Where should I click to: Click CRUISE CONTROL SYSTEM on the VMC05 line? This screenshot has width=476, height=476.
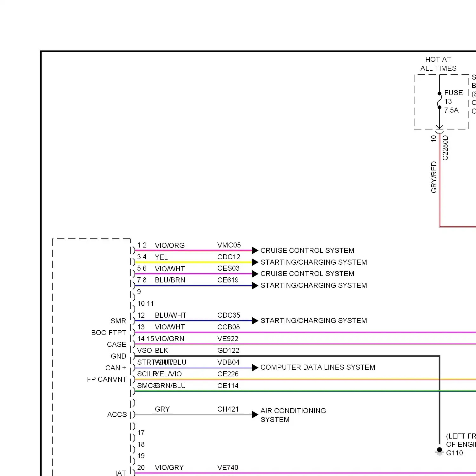(x=307, y=250)
